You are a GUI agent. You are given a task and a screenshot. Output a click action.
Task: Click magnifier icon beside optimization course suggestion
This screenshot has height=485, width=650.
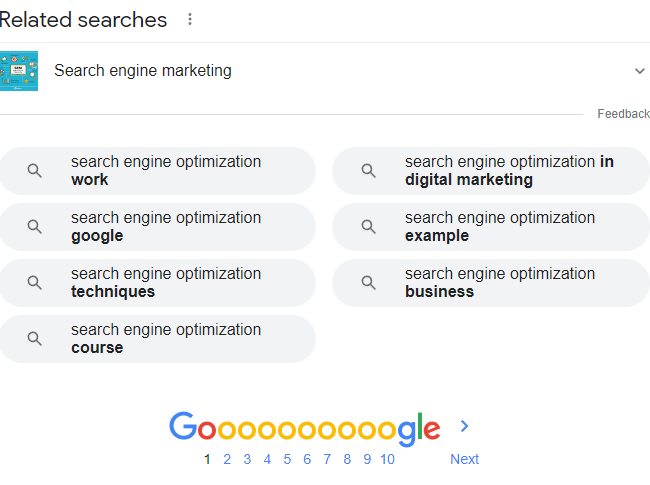click(34, 338)
